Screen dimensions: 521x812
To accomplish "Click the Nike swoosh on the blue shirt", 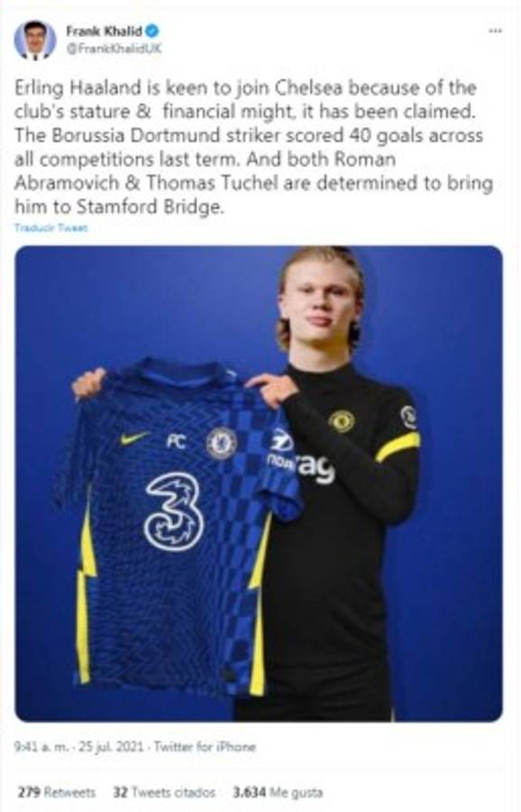I will point(134,439).
